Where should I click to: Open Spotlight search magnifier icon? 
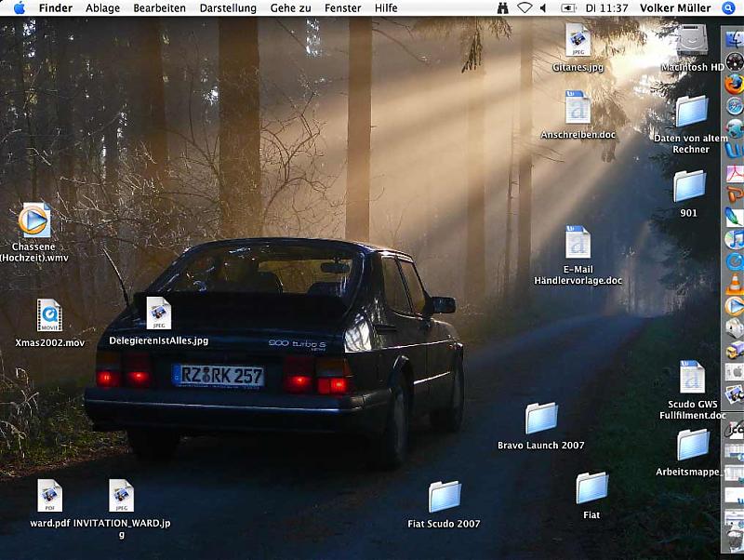[x=728, y=8]
